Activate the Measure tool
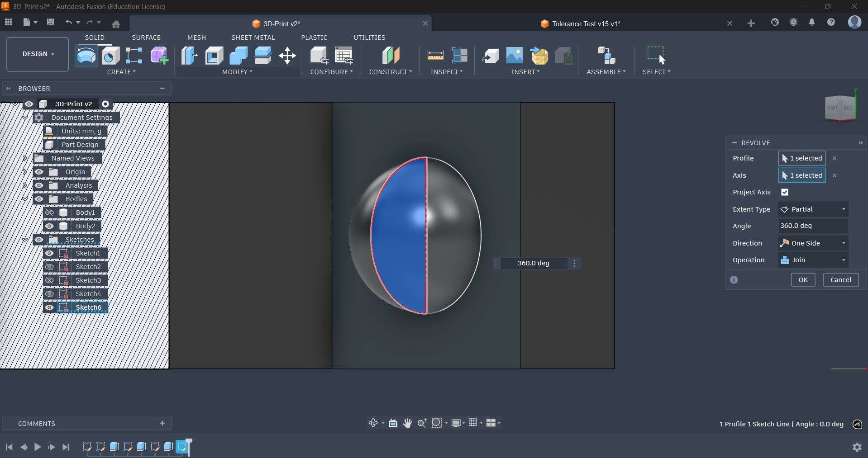 tap(435, 56)
